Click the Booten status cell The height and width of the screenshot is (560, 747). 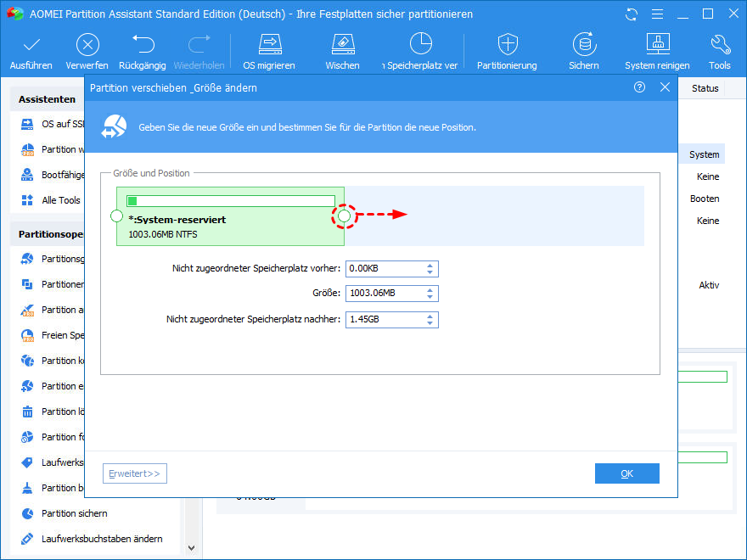(x=704, y=199)
